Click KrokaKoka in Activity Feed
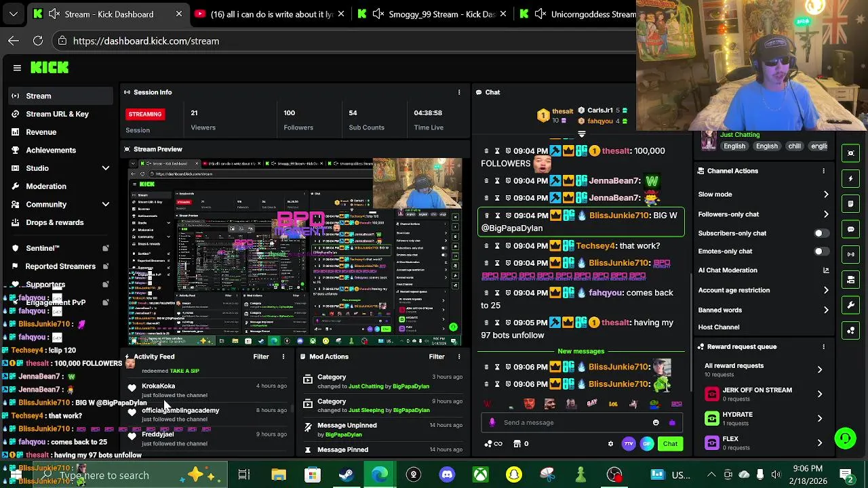This screenshot has height=488, width=868. pyautogui.click(x=158, y=386)
